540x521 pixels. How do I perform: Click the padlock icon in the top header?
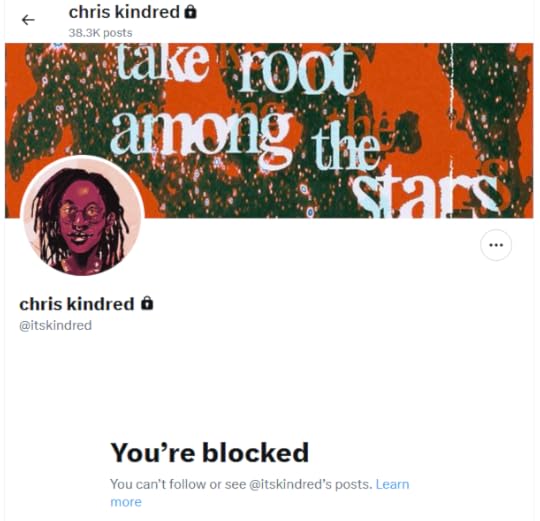(x=190, y=12)
